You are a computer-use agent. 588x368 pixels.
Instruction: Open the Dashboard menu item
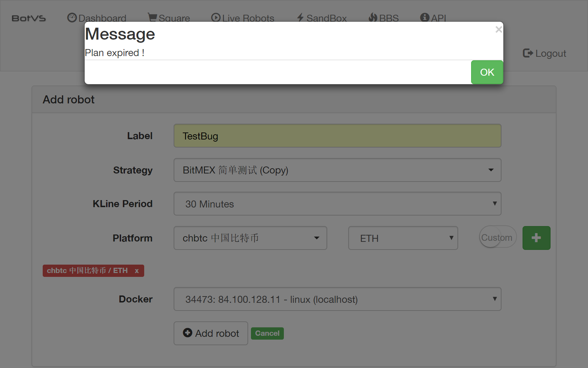pos(97,18)
